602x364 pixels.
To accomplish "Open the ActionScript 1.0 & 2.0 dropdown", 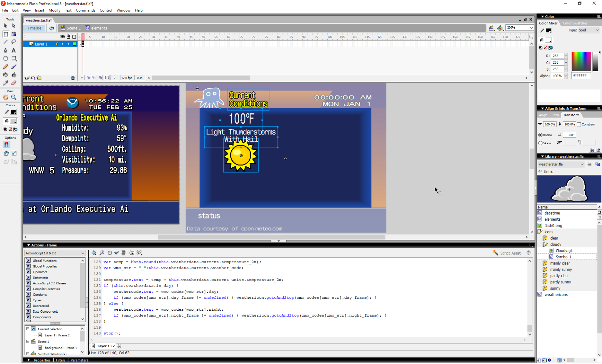I will [x=55, y=253].
